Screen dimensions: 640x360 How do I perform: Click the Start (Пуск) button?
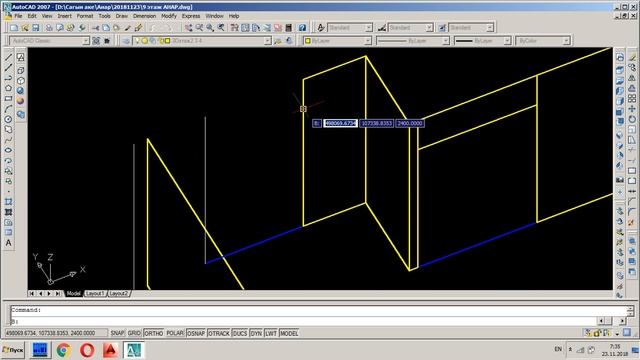(13, 350)
